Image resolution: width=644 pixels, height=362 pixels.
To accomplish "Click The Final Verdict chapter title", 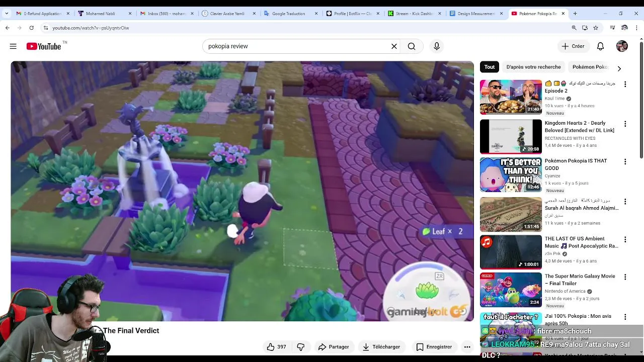I will click(x=131, y=330).
